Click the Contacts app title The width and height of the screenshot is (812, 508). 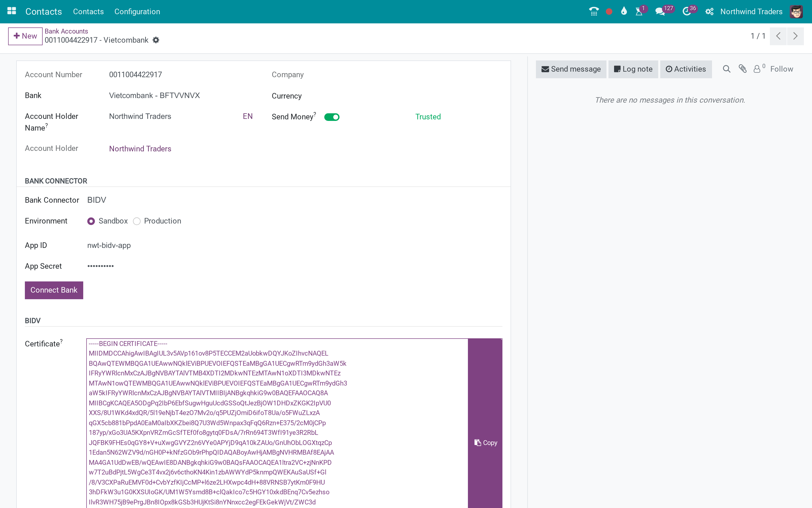44,11
